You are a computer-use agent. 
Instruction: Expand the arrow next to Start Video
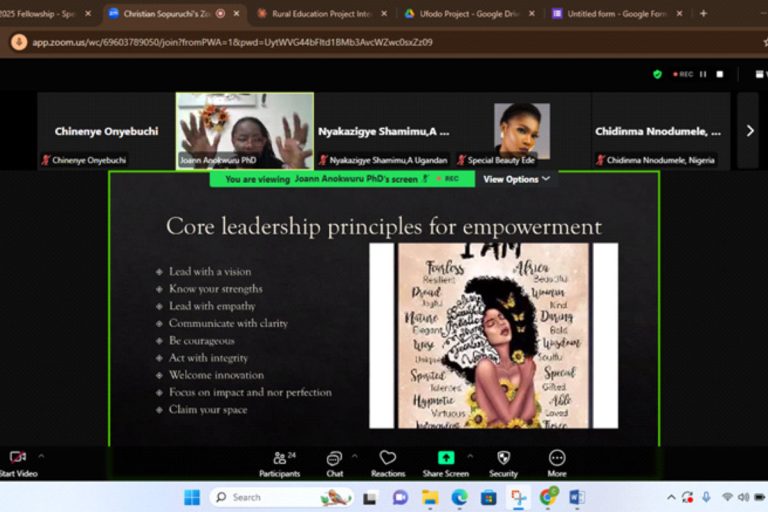point(41,456)
